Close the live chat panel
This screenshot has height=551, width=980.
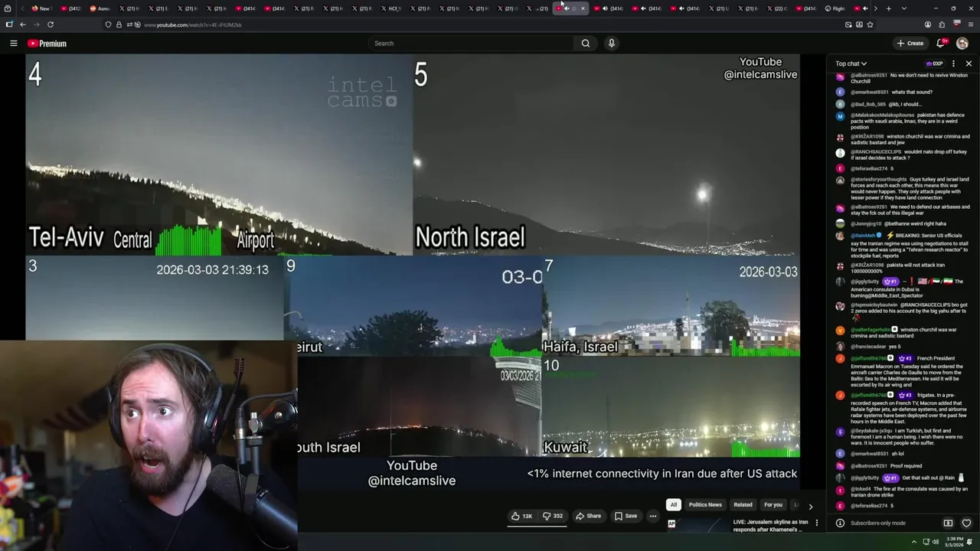[x=969, y=64]
